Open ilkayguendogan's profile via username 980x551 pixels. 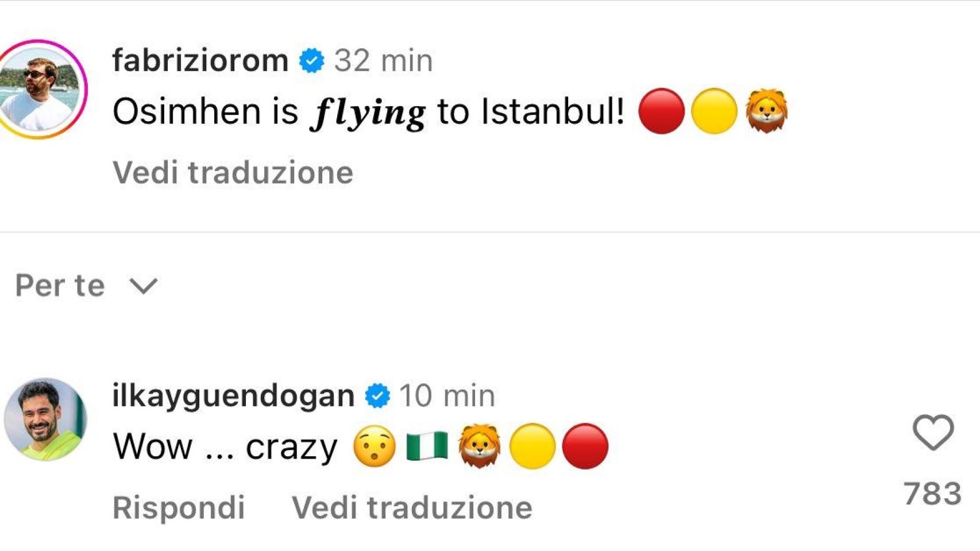(x=233, y=396)
